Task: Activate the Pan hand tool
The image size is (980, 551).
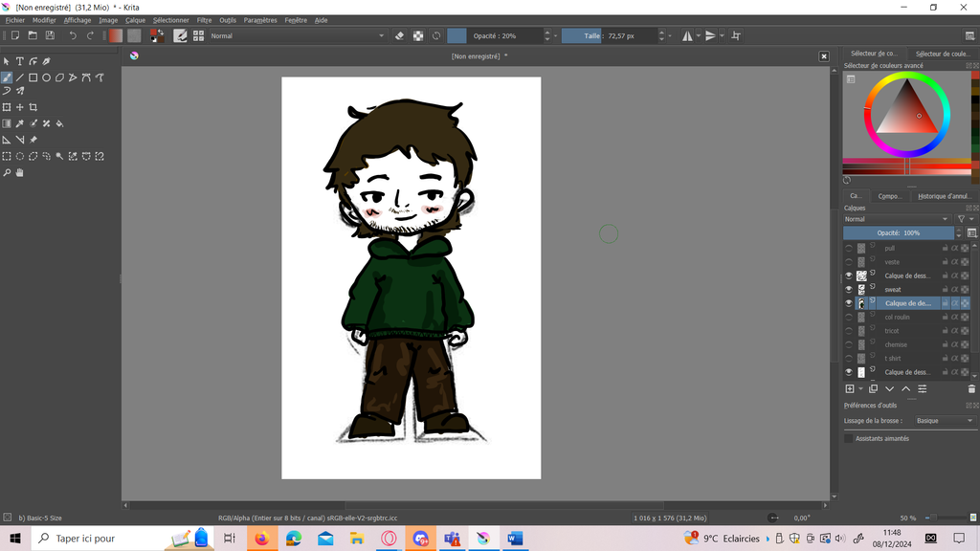Action: click(19, 173)
